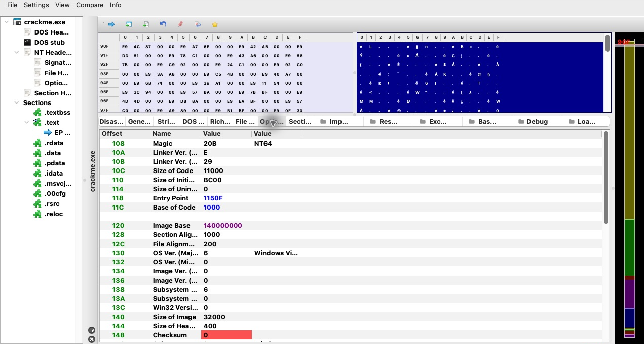Click the hex view vertical scrollbar

tap(608, 43)
